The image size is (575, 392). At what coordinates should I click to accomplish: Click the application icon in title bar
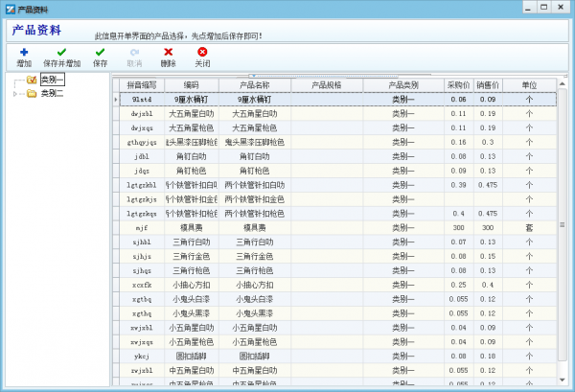9,8
